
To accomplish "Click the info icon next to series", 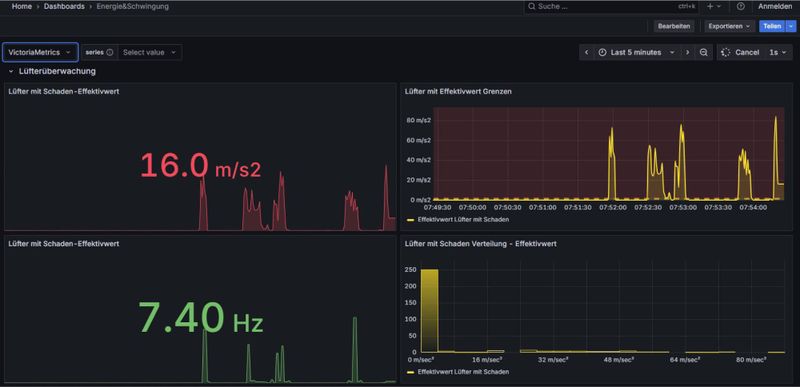I will (x=110, y=53).
